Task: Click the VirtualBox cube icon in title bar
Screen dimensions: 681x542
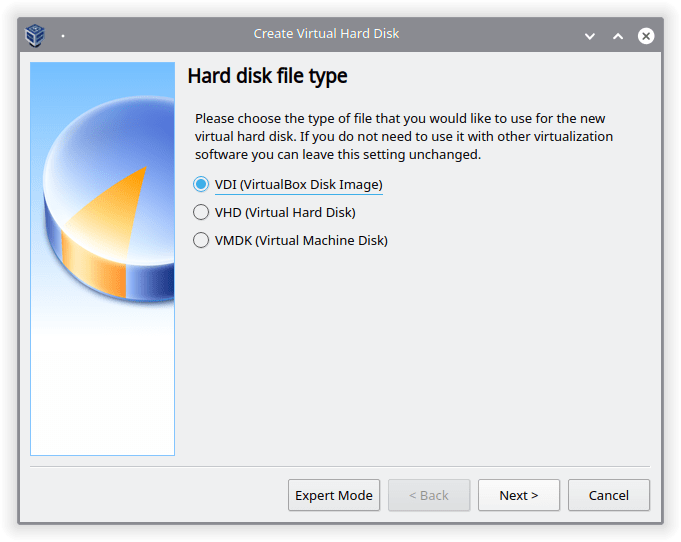Action: pos(35,35)
